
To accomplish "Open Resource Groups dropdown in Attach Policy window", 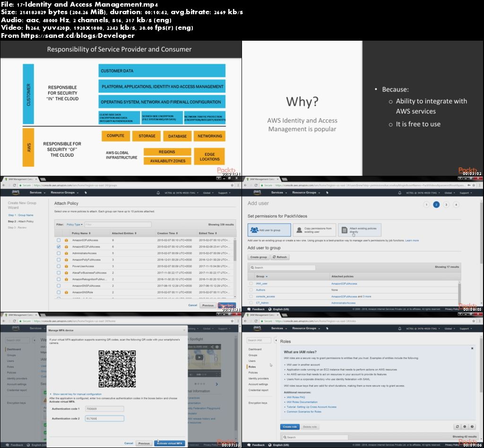I will tap(64, 193).
